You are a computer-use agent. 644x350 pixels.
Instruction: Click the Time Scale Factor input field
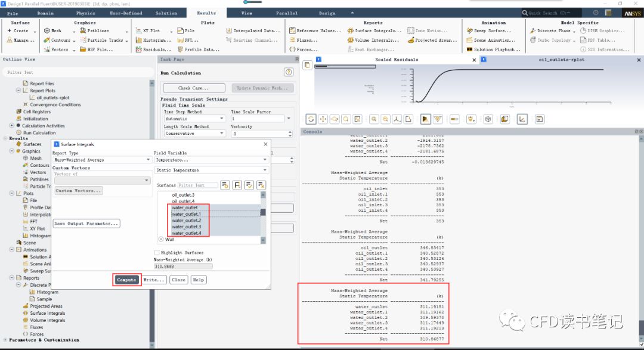258,118
